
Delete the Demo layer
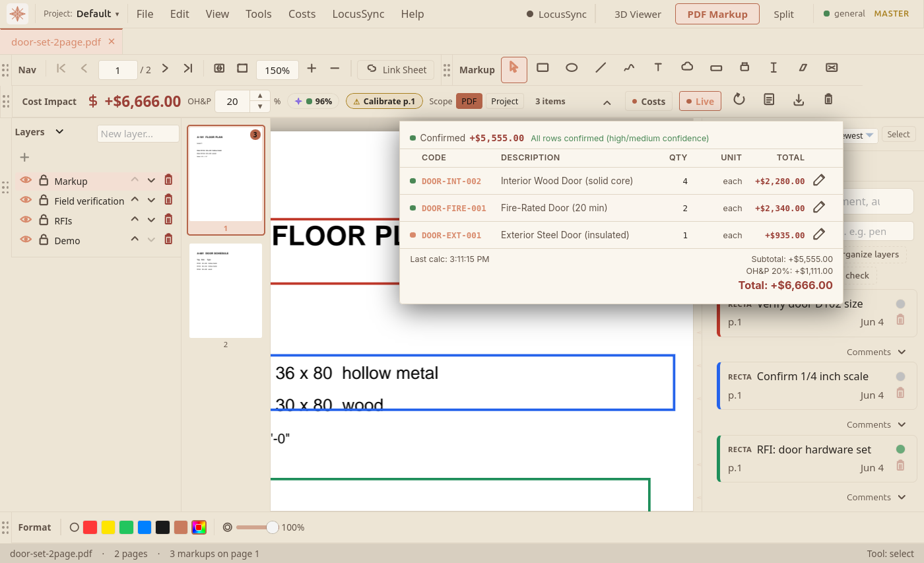click(x=168, y=239)
